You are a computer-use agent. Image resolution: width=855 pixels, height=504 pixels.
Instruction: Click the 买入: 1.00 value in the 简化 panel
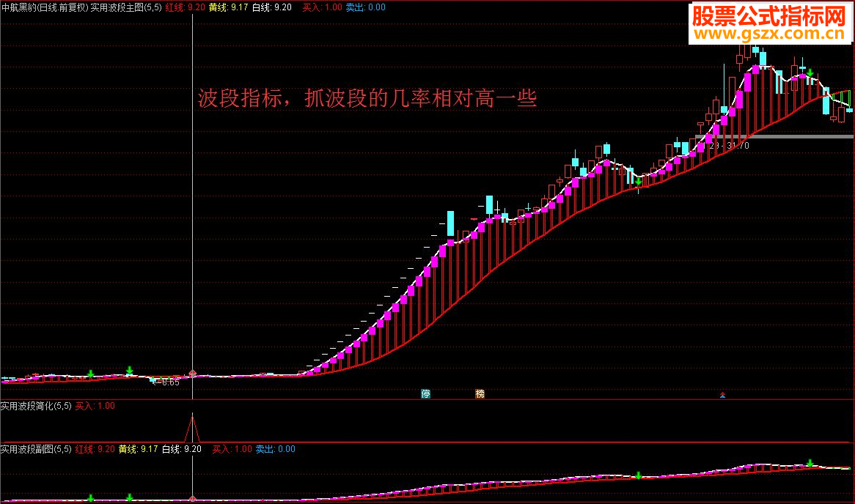point(95,406)
